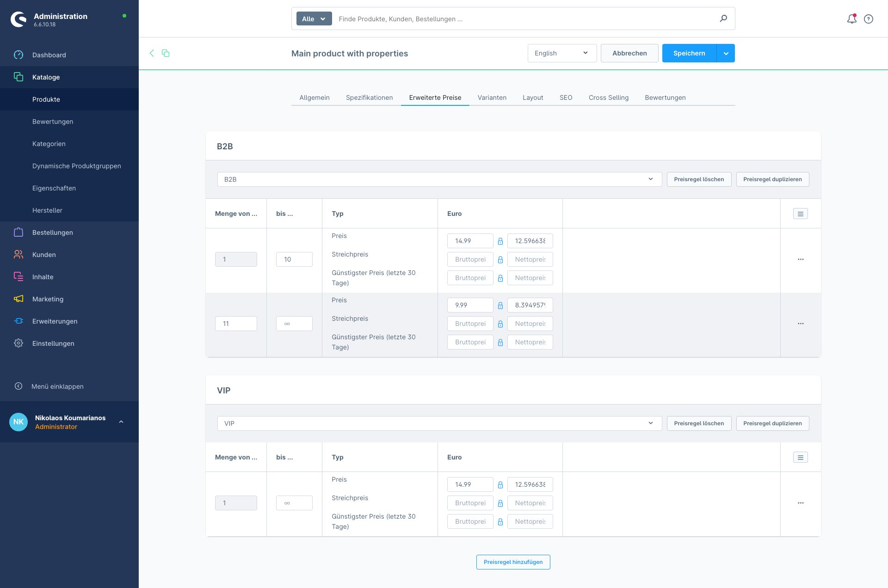Delete the VIP rule with Preisregel löschen

pos(699,423)
